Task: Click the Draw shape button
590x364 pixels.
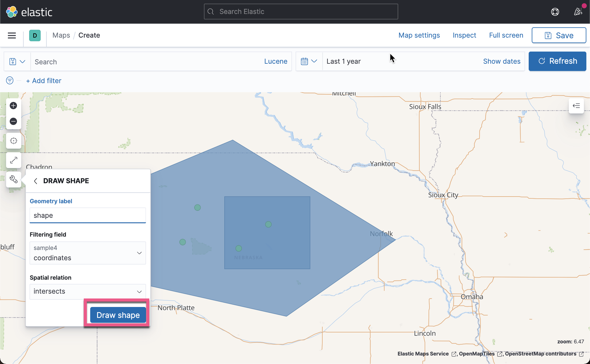Action: tap(117, 315)
